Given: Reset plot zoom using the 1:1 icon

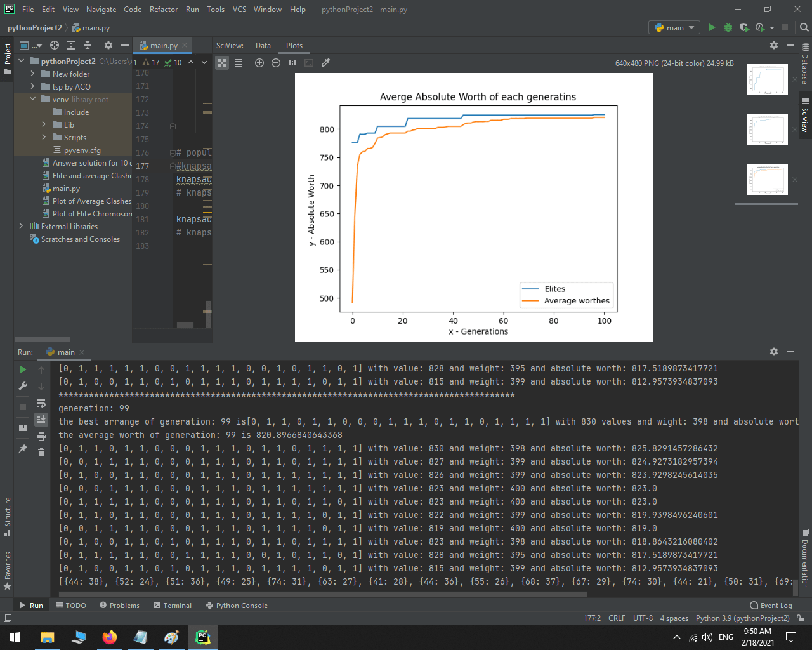Looking at the screenshot, I should 292,63.
